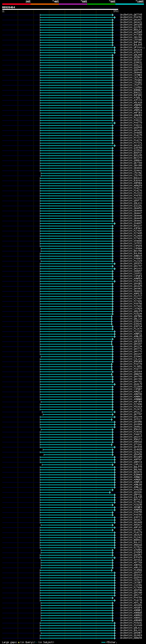The height and width of the screenshot is (644, 146).
Task: Click hit label UniRef100_Q38714
Action: point(131,326)
